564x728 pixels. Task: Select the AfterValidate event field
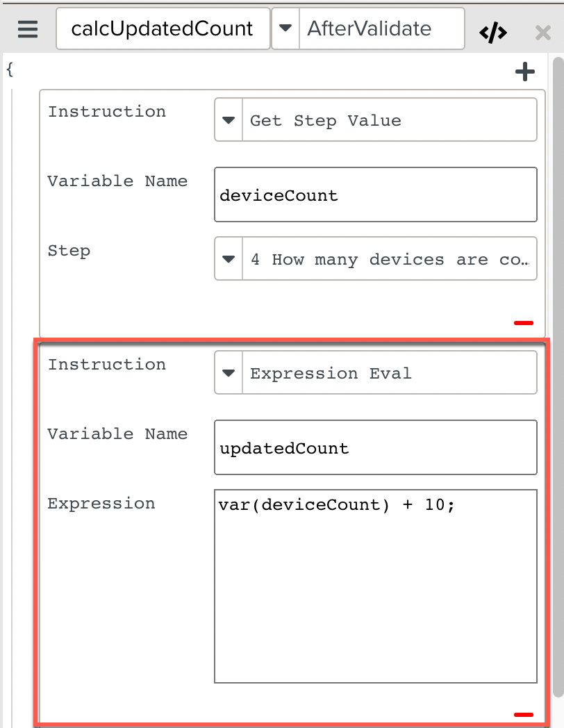(382, 28)
